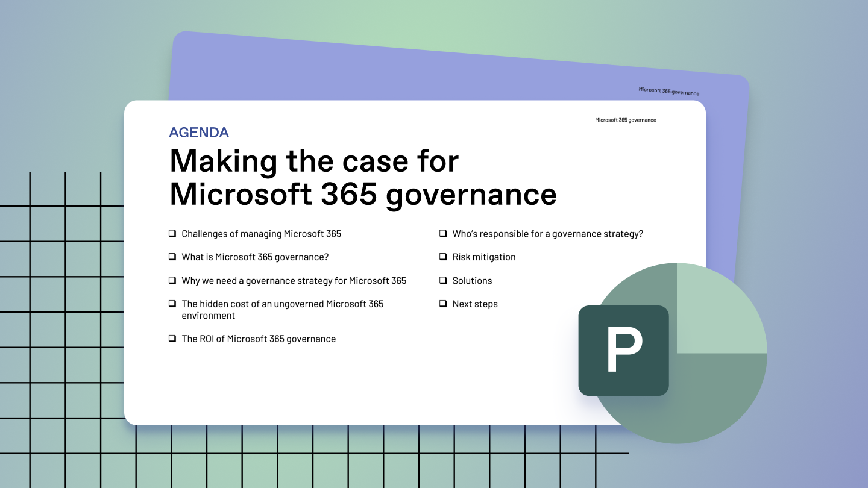Click 'Who's responsible for a governance strategy?' text
Viewport: 868px width, 488px height.
pyautogui.click(x=548, y=234)
